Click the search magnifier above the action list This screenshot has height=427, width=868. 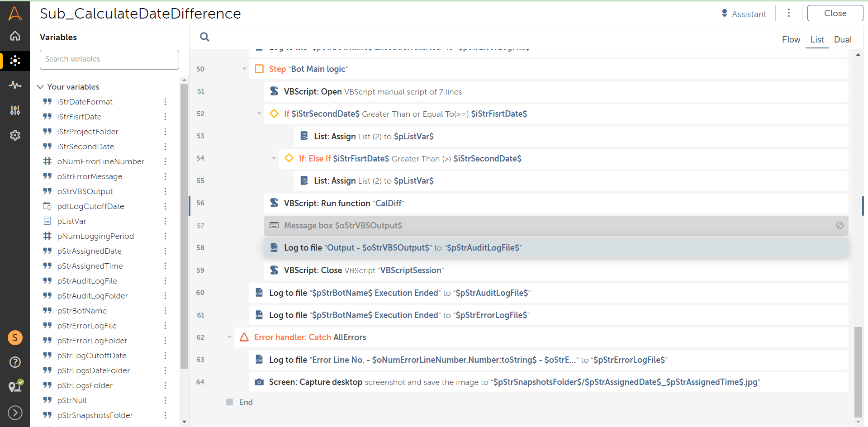pos(204,37)
